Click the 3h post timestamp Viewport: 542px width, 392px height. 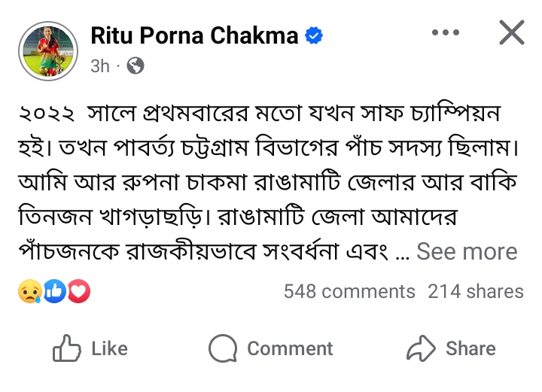[x=100, y=66]
